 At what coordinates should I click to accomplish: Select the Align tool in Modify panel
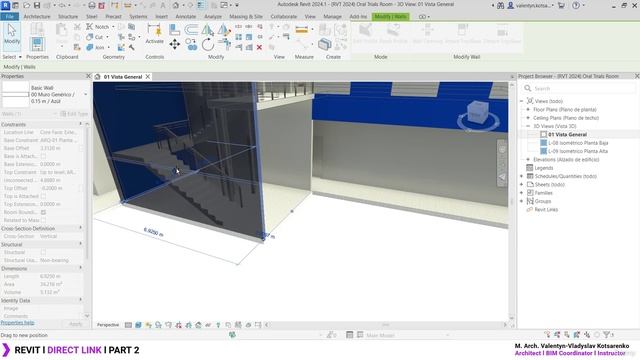[175, 30]
